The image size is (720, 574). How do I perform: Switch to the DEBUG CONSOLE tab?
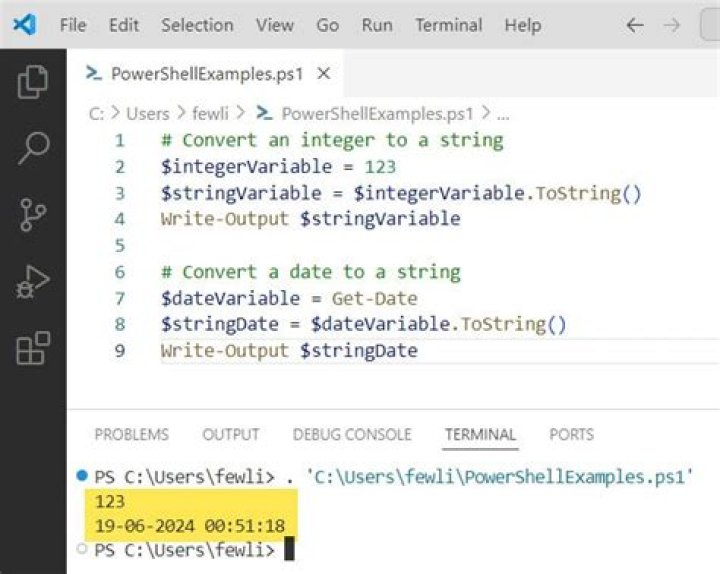point(351,434)
